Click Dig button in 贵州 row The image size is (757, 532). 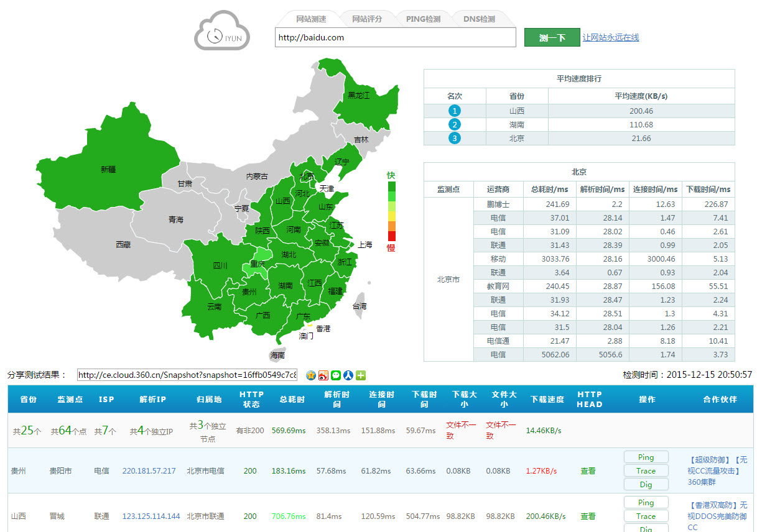point(646,485)
